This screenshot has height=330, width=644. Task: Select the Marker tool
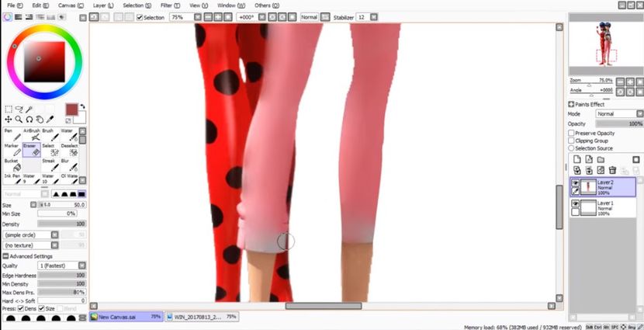pos(12,150)
